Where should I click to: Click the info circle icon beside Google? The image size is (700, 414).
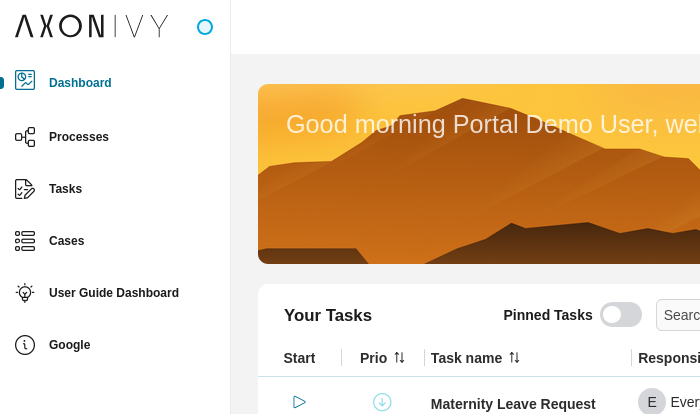(x=25, y=345)
